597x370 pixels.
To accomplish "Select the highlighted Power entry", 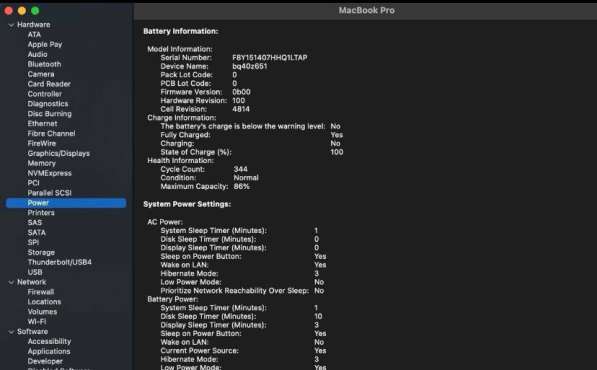I will (66, 203).
